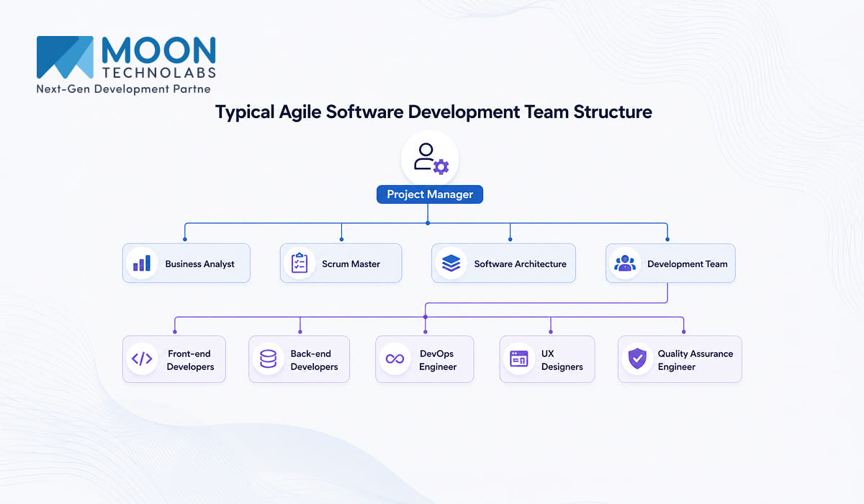The image size is (864, 504).
Task: Click the MOON wordmark text
Action: 158,51
